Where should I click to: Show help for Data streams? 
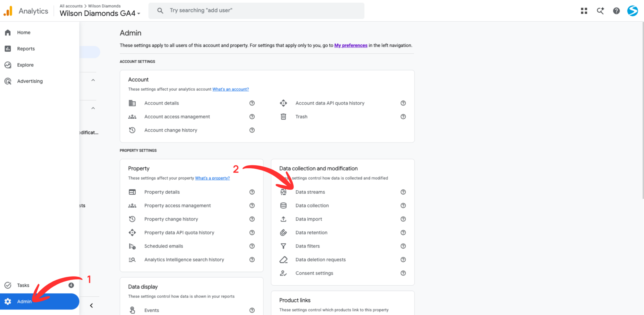(403, 192)
